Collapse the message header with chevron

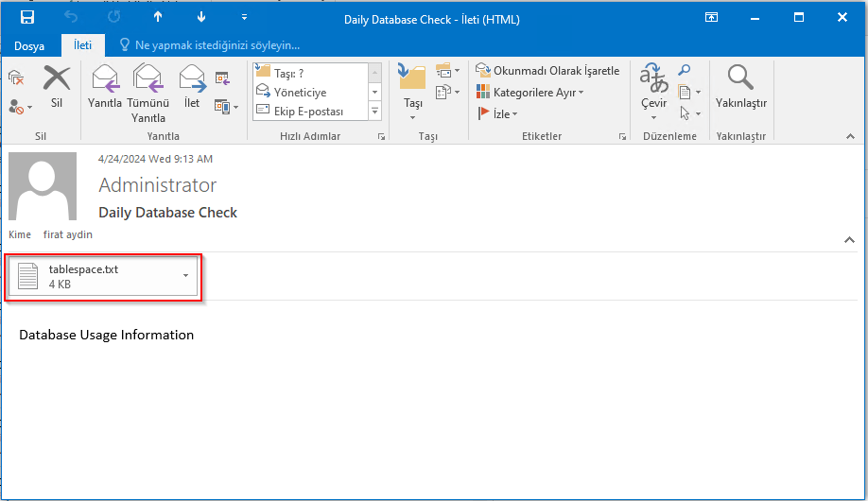tap(849, 240)
